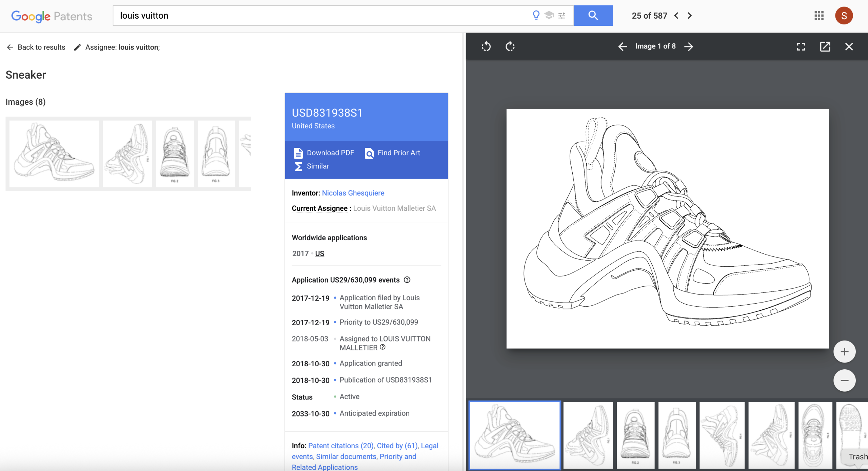
Task: Click the Google Scholar cap icon
Action: pos(549,15)
